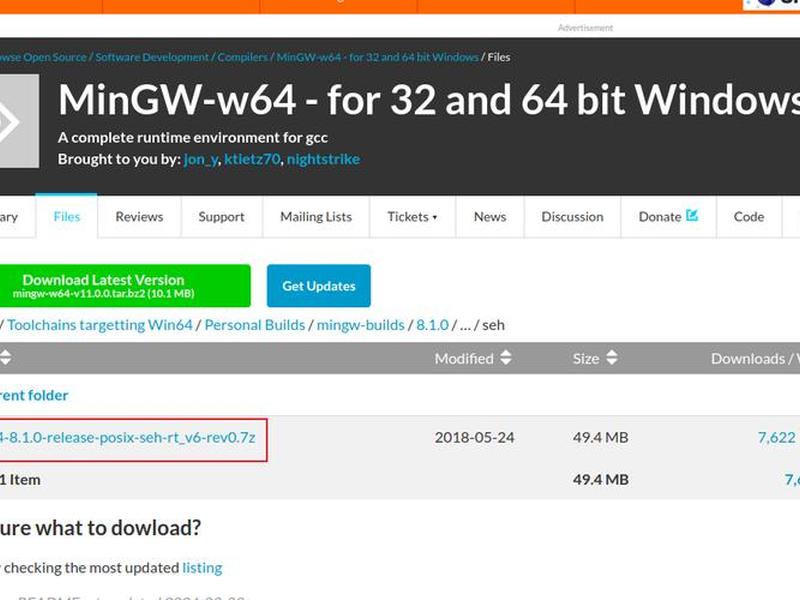Navigate to Personal Builds folder
800x600 pixels.
tap(255, 325)
